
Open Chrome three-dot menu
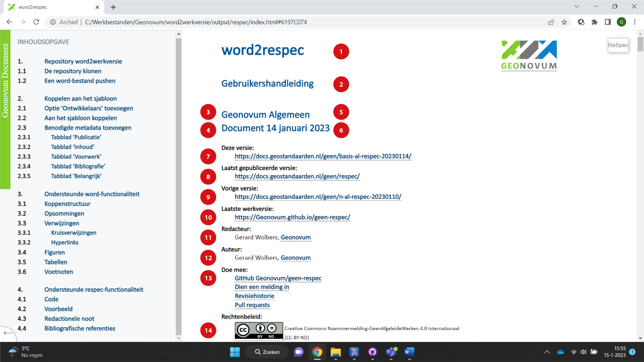(635, 22)
